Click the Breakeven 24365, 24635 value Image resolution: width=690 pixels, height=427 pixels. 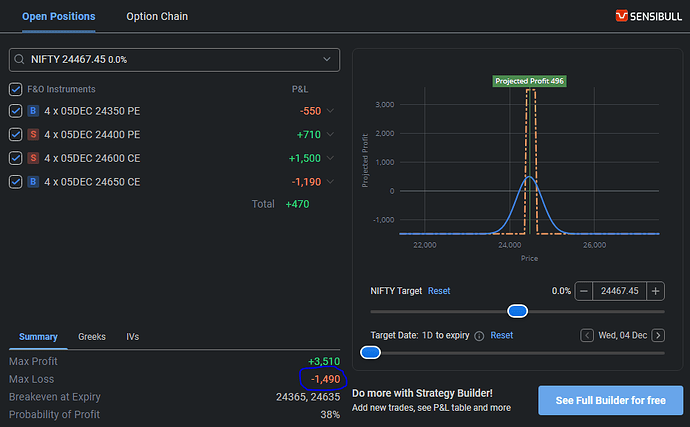pos(308,397)
